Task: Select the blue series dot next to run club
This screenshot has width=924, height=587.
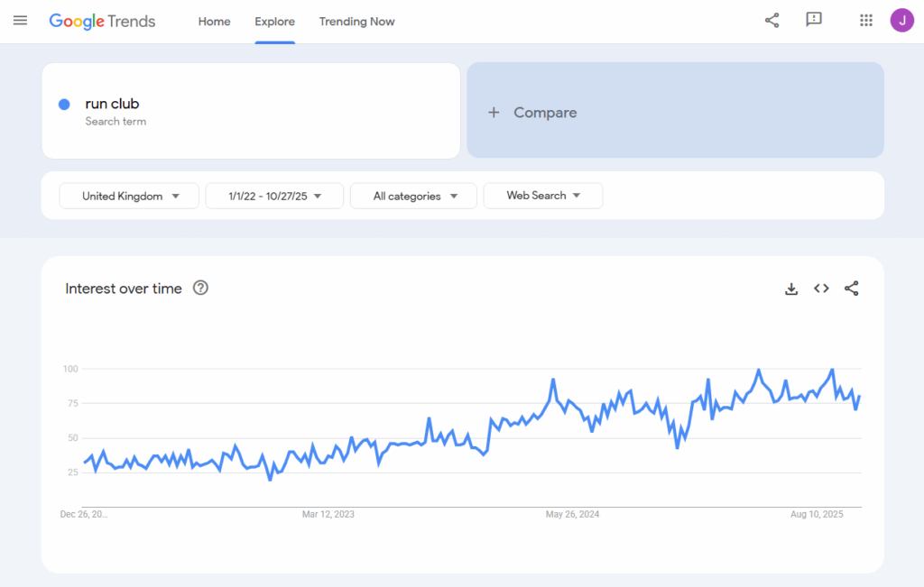Action: click(x=62, y=104)
